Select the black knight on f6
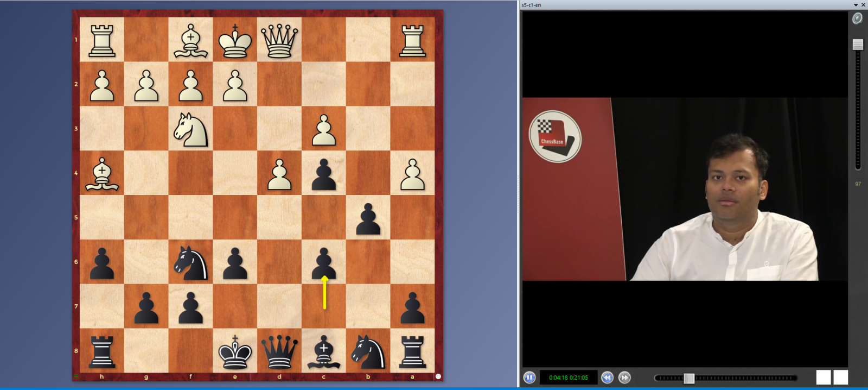 click(190, 263)
